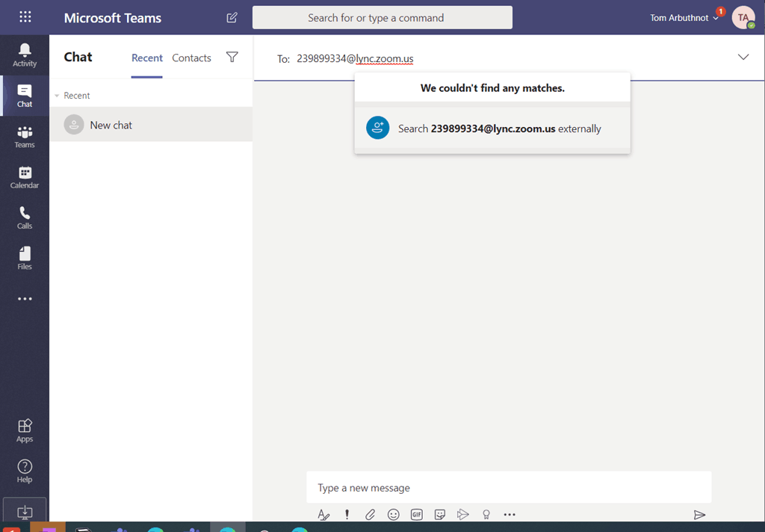Click the Format text icon
Screen dimensions: 765x532
coord(323,514)
